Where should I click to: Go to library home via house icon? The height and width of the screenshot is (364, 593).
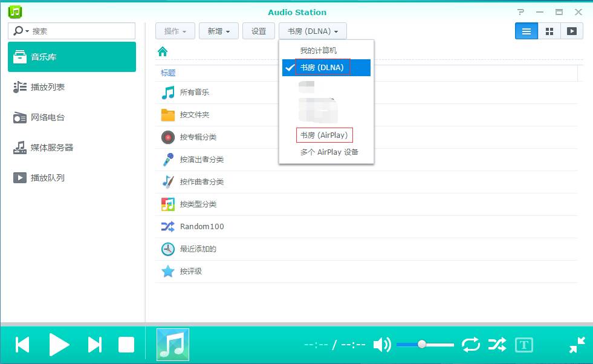[x=163, y=51]
